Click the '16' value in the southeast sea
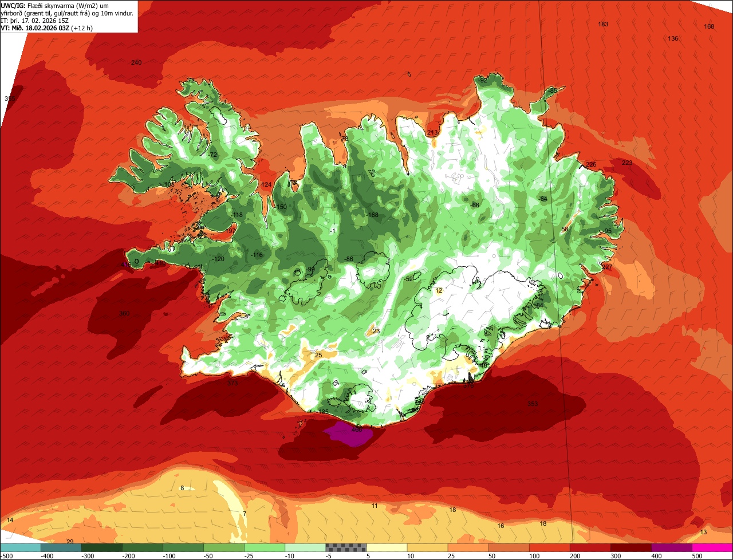Screen dimensions: 733x560 pyautogui.click(x=501, y=526)
